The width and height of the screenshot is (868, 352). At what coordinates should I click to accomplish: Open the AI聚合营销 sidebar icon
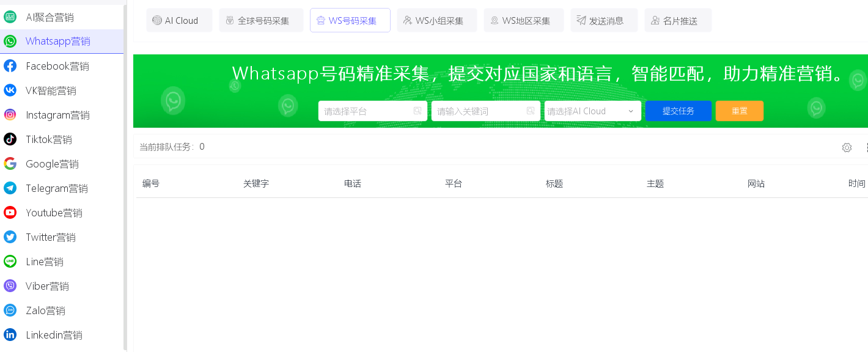coord(10,17)
